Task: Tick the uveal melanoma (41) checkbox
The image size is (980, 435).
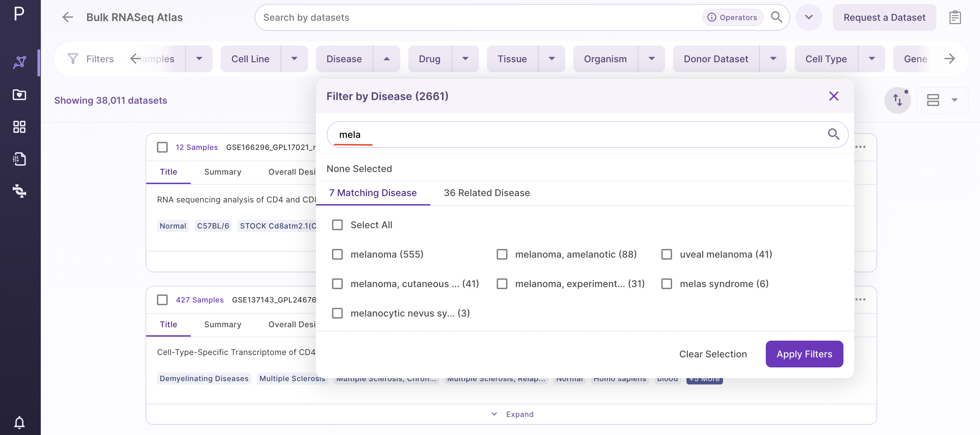Action: pos(666,254)
